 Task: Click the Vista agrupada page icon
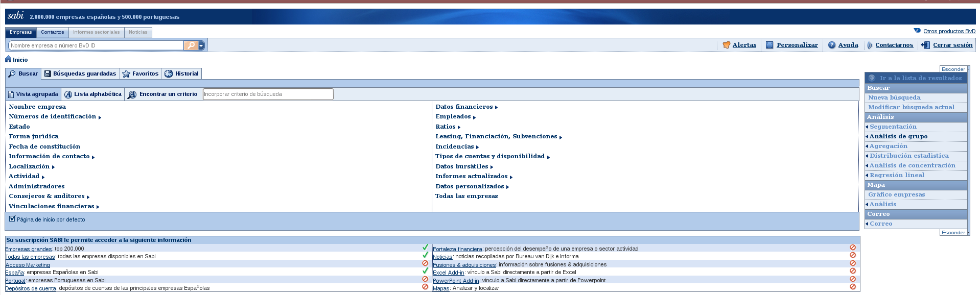(x=11, y=94)
